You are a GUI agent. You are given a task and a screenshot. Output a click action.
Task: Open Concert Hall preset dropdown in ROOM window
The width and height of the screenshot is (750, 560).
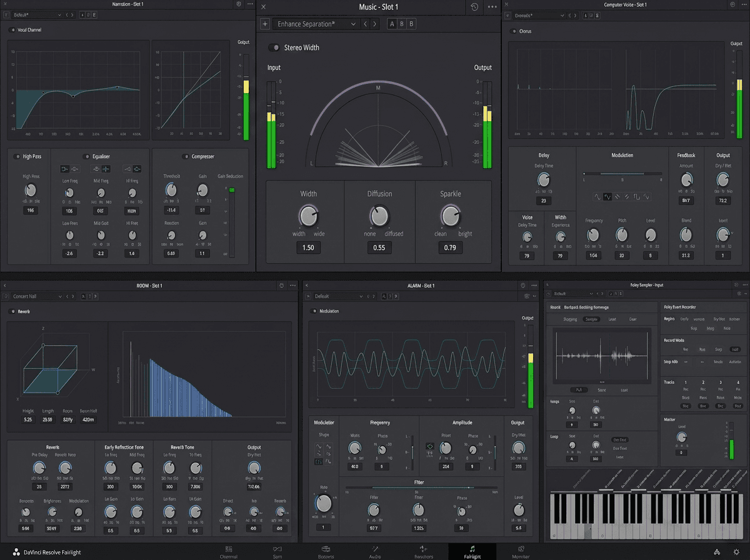(37, 296)
